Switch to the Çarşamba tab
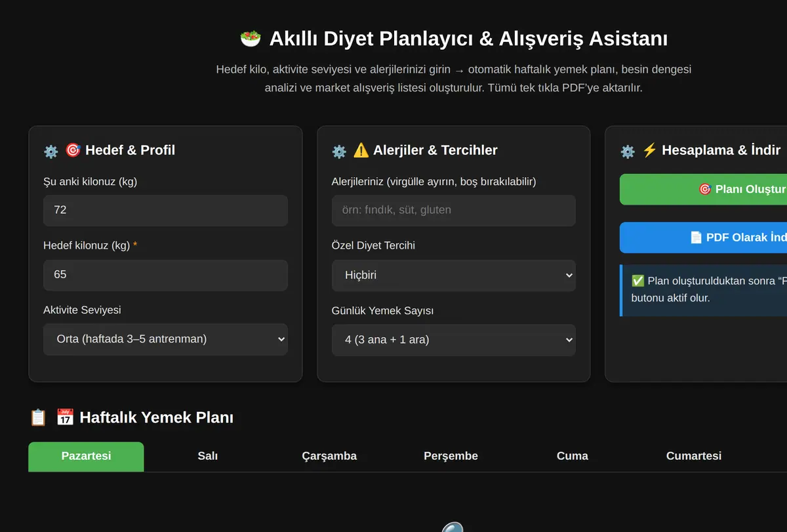Screen dimensions: 787x532 pos(329,457)
